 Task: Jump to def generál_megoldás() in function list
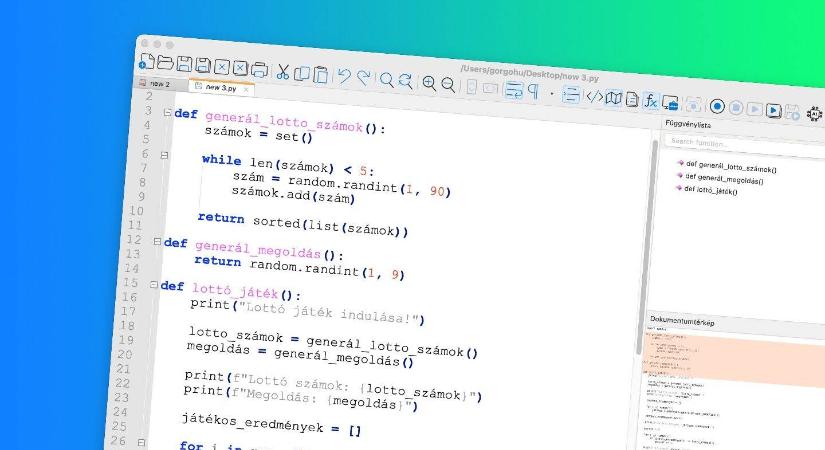pos(723,179)
